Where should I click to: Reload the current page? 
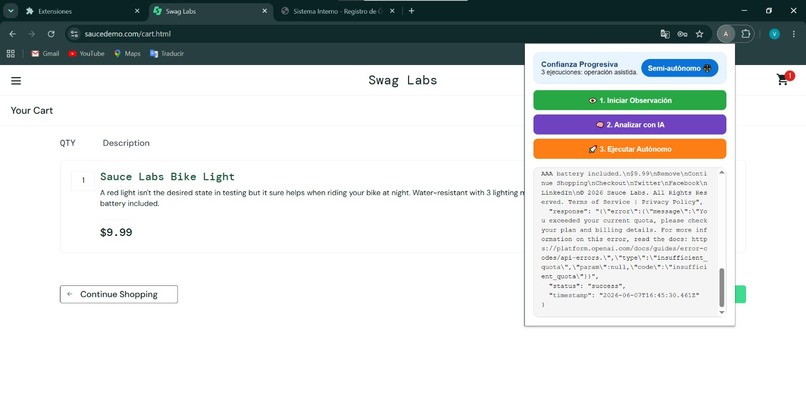click(51, 34)
